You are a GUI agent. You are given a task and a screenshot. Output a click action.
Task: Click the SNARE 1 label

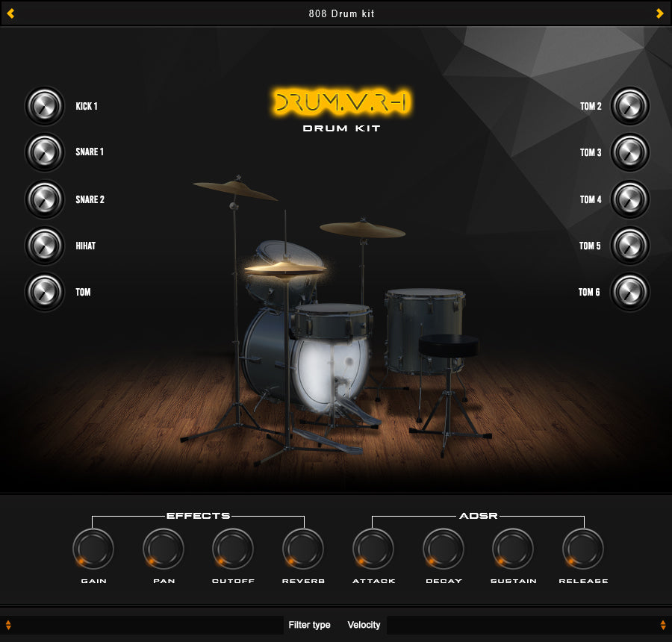[x=90, y=152]
